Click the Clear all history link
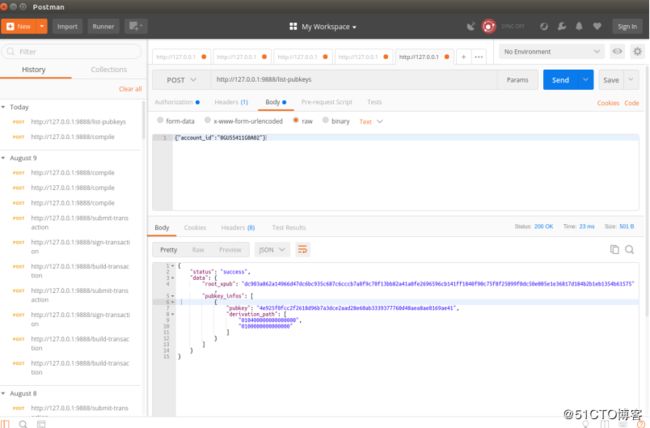Viewport: 650px width, 428px height. point(130,89)
